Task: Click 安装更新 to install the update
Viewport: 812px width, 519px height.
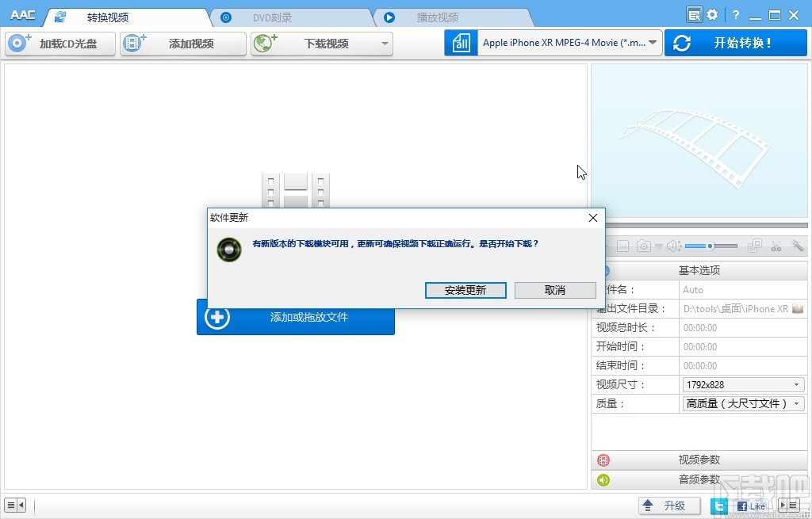Action: pyautogui.click(x=465, y=290)
